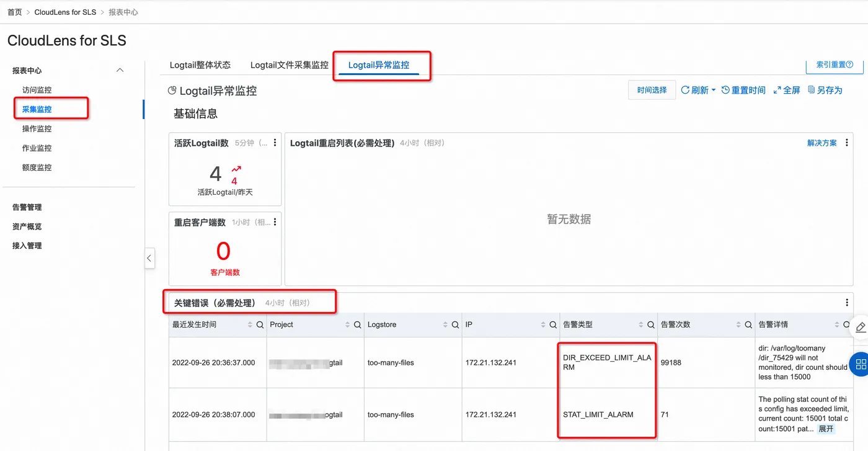Search the Logstore column

click(455, 324)
